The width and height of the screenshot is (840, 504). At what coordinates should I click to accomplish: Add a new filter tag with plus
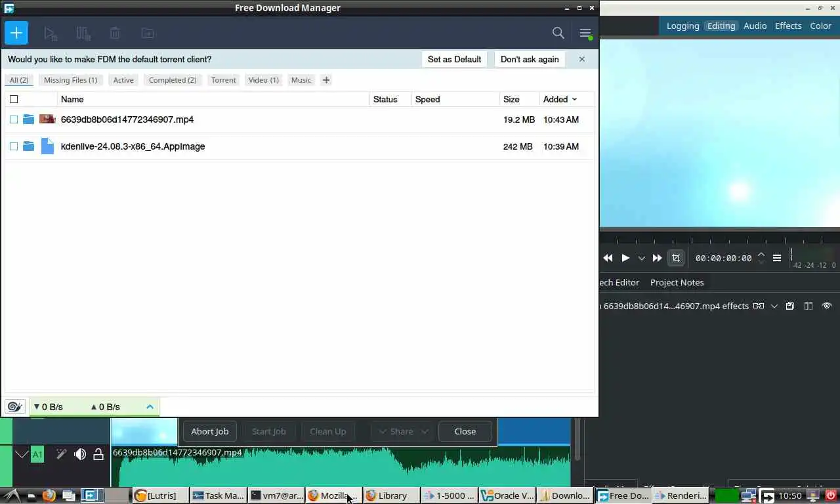326,80
